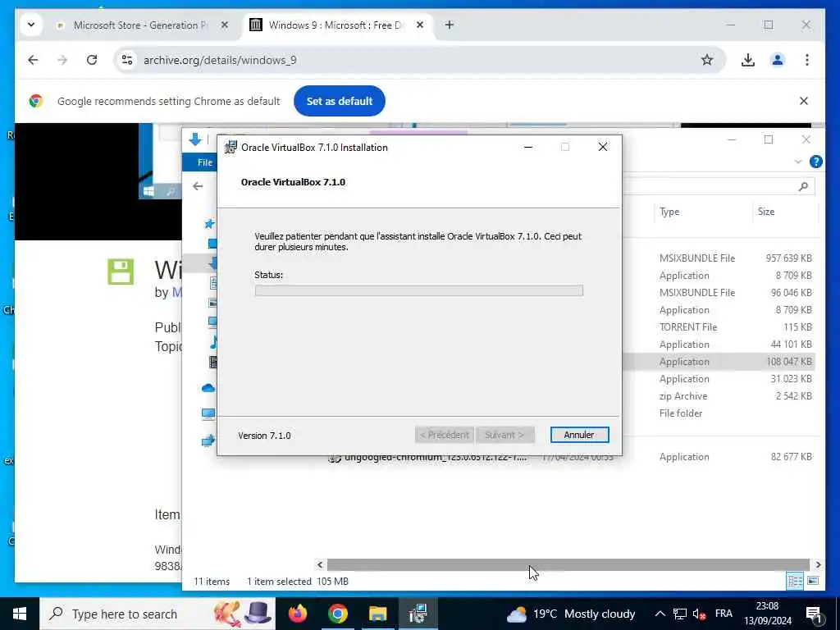
Task: Open the weather widget showing 19°C
Action: (571, 614)
